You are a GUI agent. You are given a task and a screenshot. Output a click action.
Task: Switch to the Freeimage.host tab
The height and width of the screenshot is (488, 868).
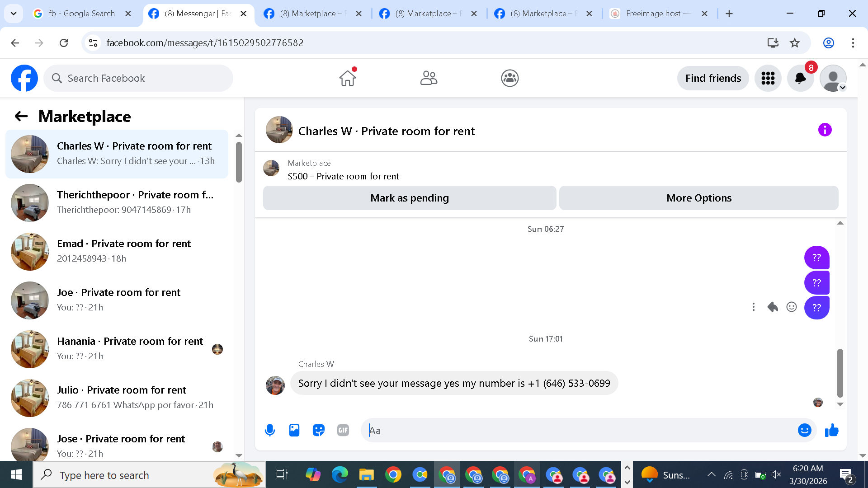(x=653, y=14)
